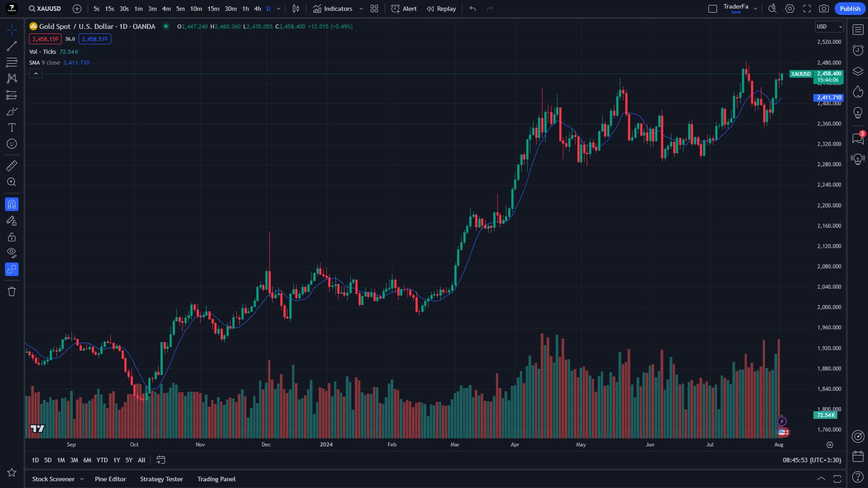
Task: Open the object tree layers panel
Action: pyautogui.click(x=858, y=71)
